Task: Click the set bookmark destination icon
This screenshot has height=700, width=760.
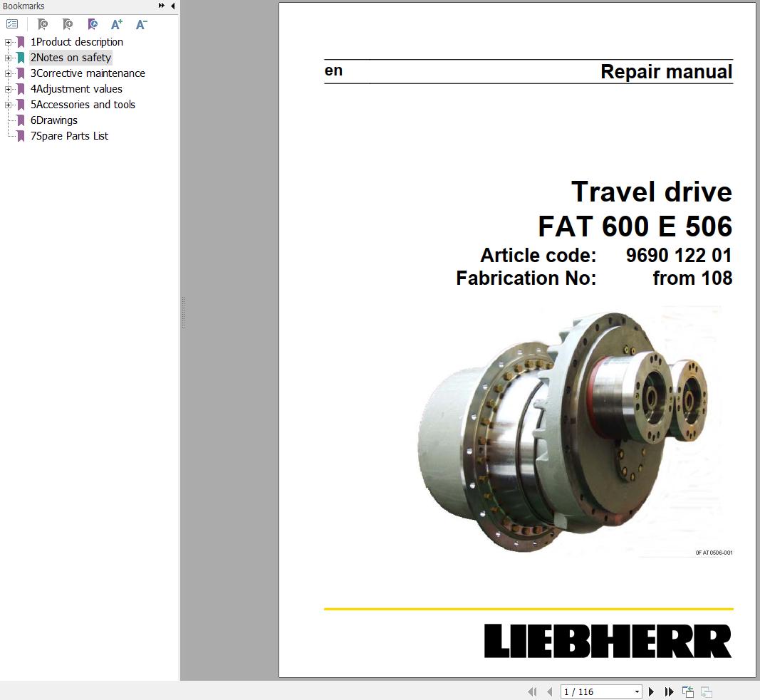Action: tap(92, 23)
